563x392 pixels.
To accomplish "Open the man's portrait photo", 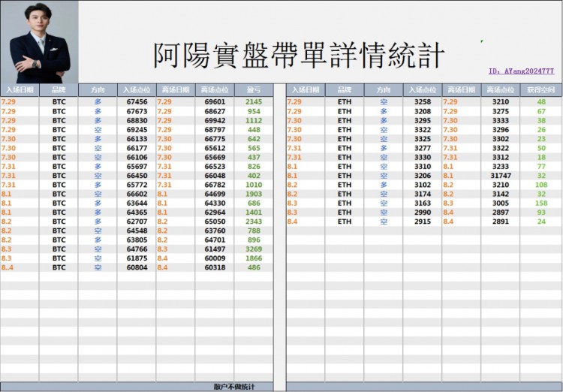I will pos(40,42).
